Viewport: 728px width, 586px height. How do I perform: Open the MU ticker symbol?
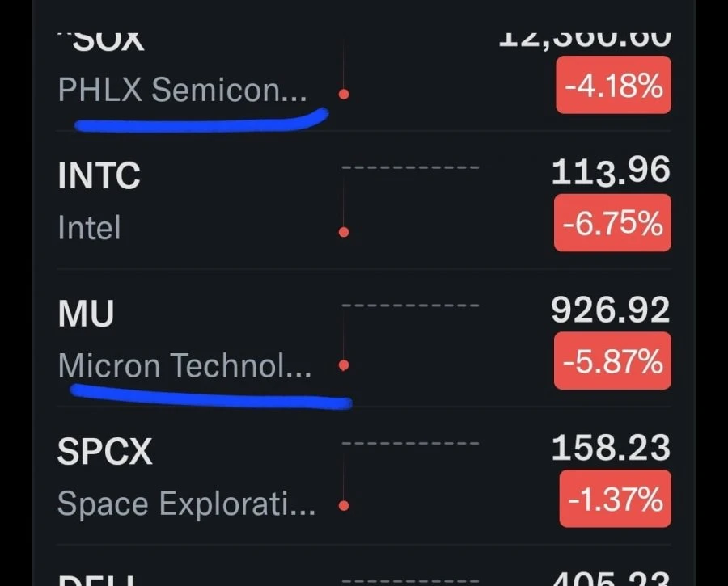click(86, 314)
